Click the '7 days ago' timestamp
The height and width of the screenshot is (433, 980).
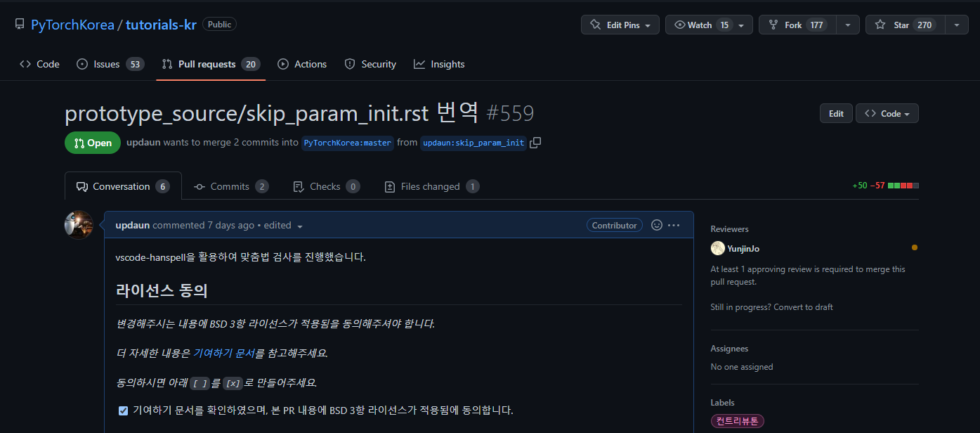pyautogui.click(x=230, y=225)
